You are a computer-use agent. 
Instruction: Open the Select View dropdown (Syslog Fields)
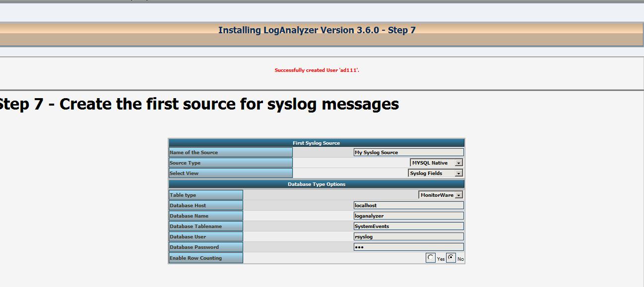(x=436, y=173)
